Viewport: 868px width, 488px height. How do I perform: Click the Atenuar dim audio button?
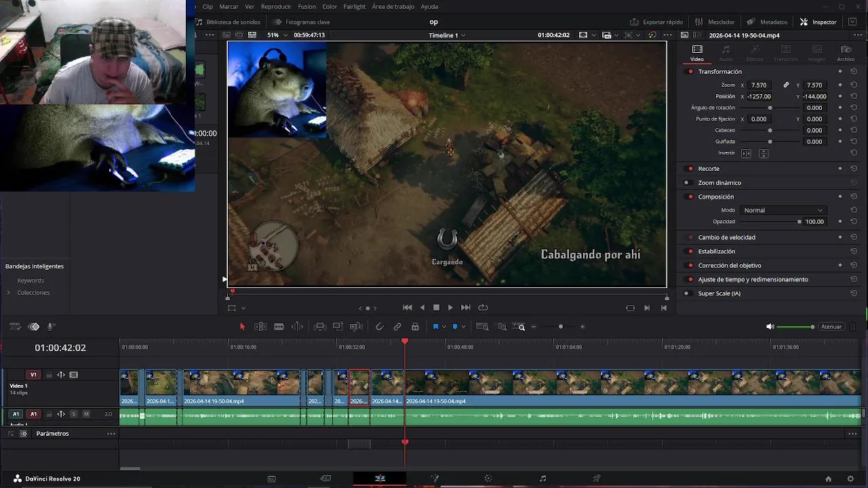(831, 327)
